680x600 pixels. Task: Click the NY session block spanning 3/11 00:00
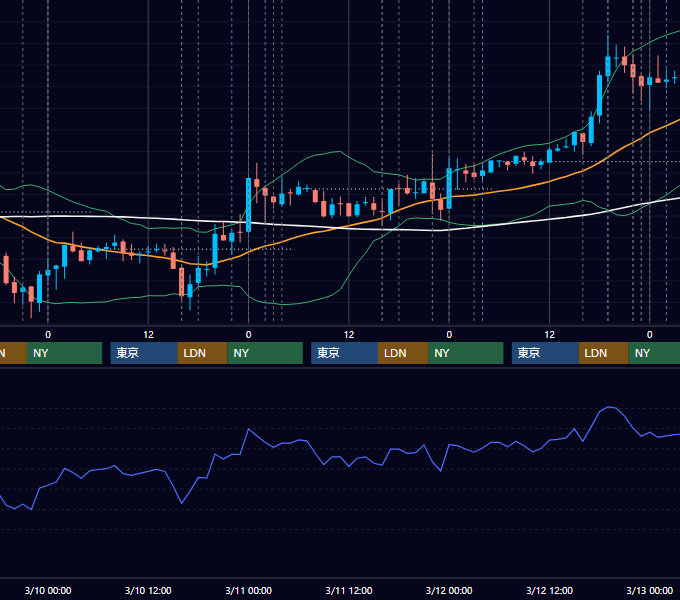(265, 353)
